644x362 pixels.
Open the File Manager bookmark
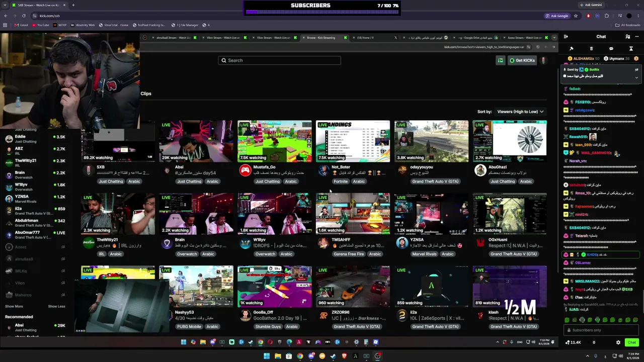click(185, 25)
